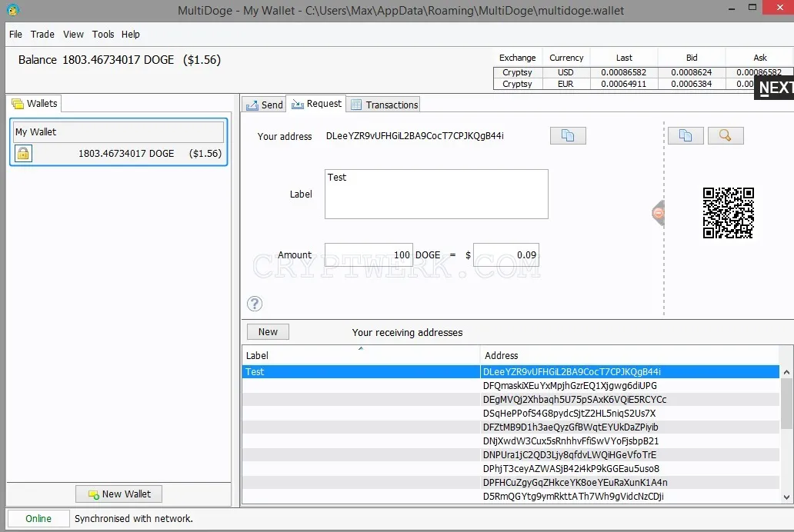
Task: Click the QR code image
Action: click(x=728, y=213)
